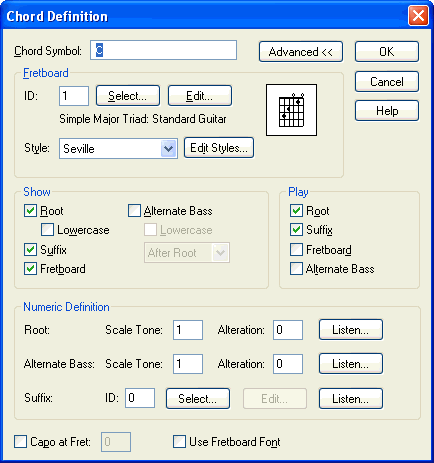This screenshot has height=463, width=434.
Task: Enable Capo at Fret checkbox
Action: click(x=20, y=442)
